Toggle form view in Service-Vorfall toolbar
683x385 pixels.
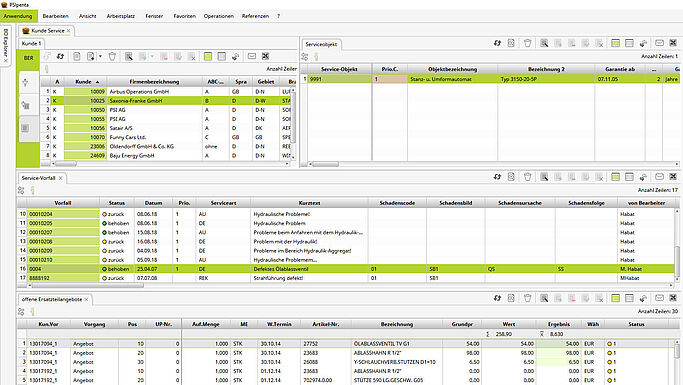pos(629,177)
